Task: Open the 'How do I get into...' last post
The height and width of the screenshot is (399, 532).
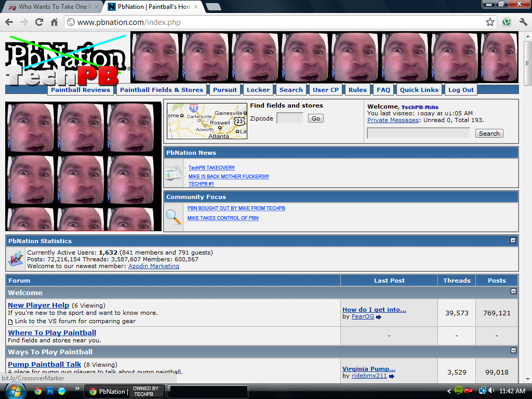Action: pyautogui.click(x=374, y=310)
